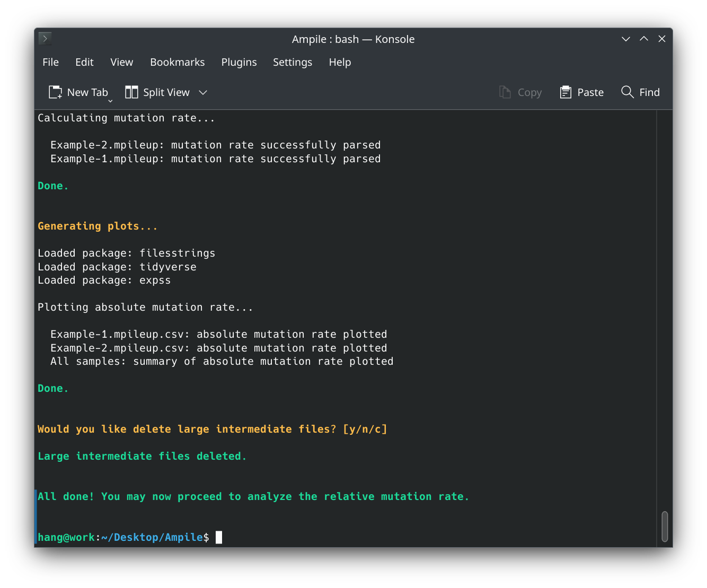Viewport: 707px width, 588px height.
Task: Click 'Plotting absolute mutation rate...' line
Action: [145, 307]
